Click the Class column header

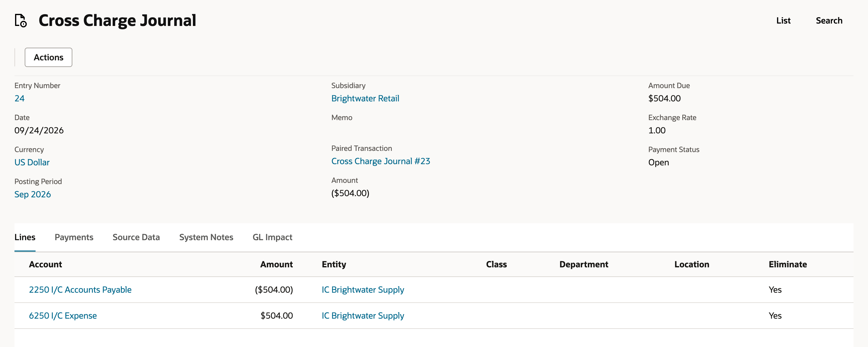point(496,264)
